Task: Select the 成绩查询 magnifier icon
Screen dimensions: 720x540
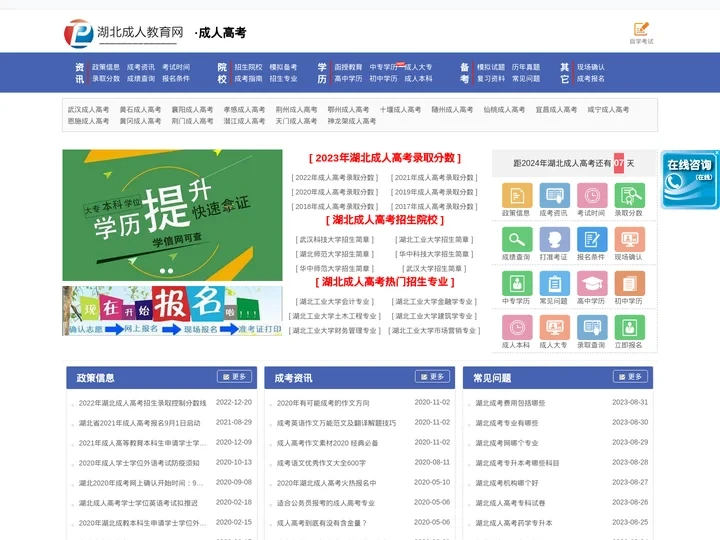Action: pos(516,240)
